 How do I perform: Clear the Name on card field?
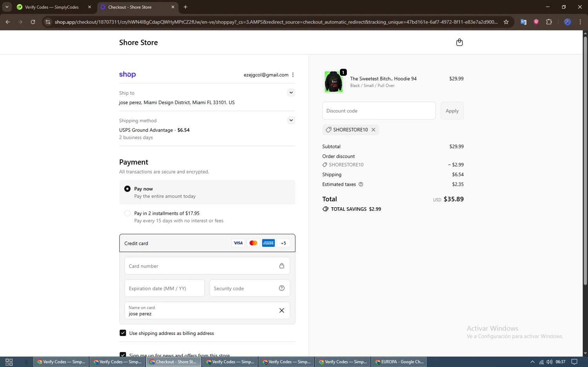(281, 311)
